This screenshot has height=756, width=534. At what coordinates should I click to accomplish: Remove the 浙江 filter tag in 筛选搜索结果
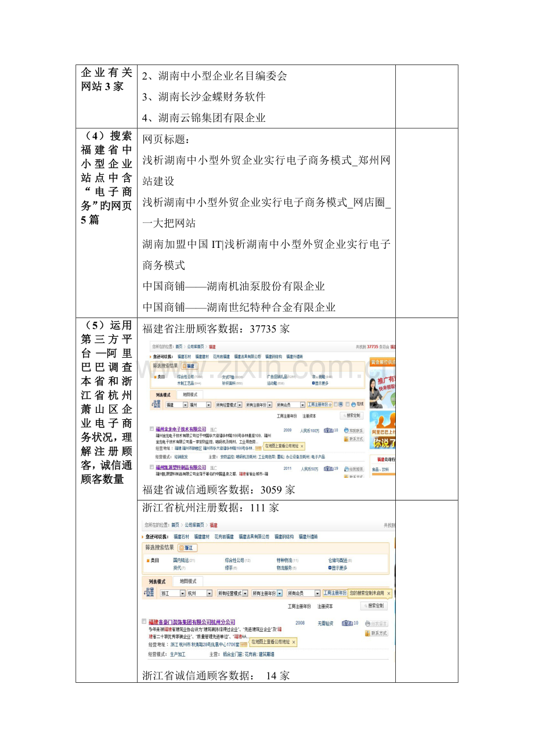click(187, 548)
